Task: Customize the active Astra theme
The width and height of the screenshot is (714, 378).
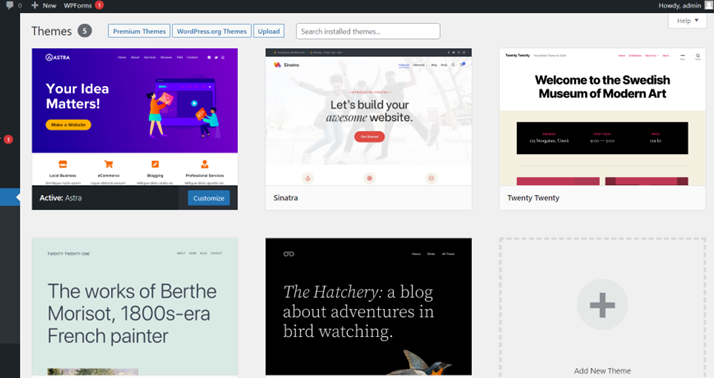Action: tap(209, 198)
